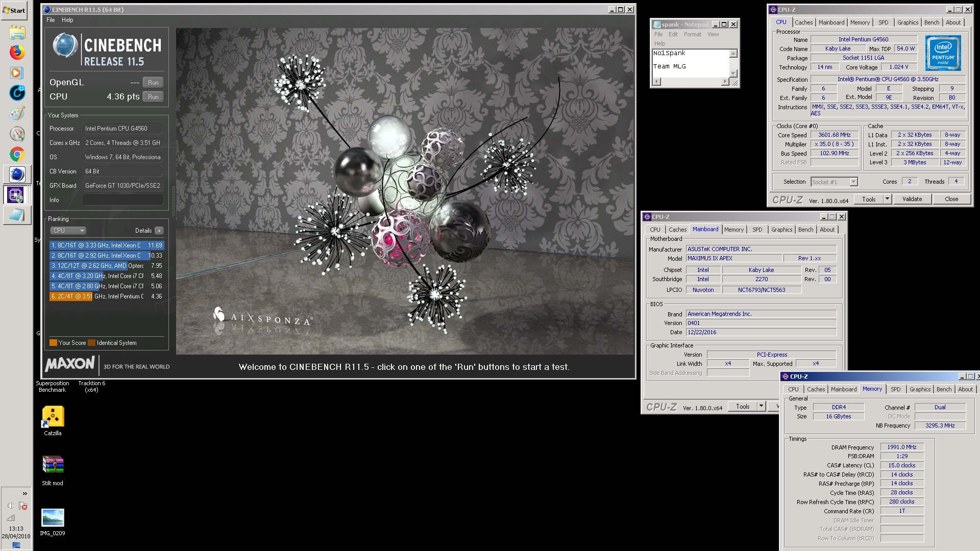Switch to Memory tab in top CPU-Z
This screenshot has width=980, height=551.
pyautogui.click(x=860, y=22)
